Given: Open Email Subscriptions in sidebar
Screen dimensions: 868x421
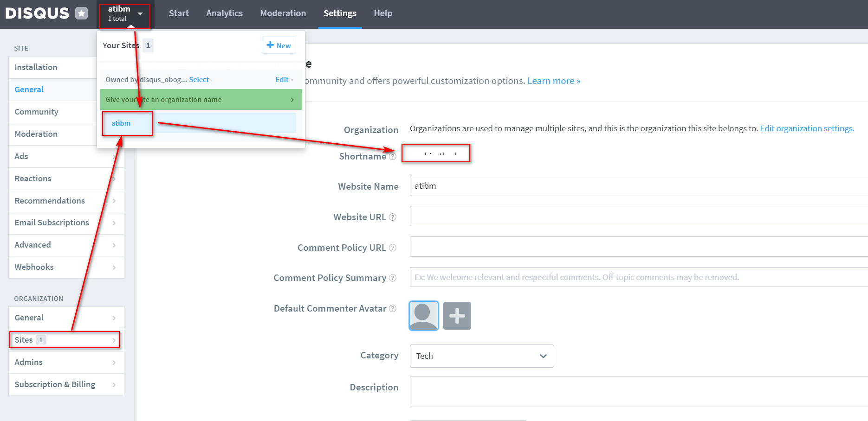Looking at the screenshot, I should [x=66, y=223].
